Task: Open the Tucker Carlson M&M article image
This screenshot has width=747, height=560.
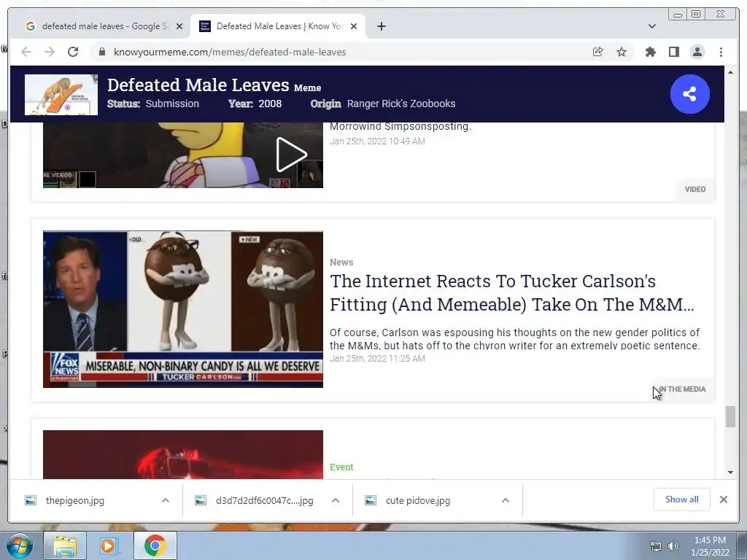Action: tap(183, 309)
